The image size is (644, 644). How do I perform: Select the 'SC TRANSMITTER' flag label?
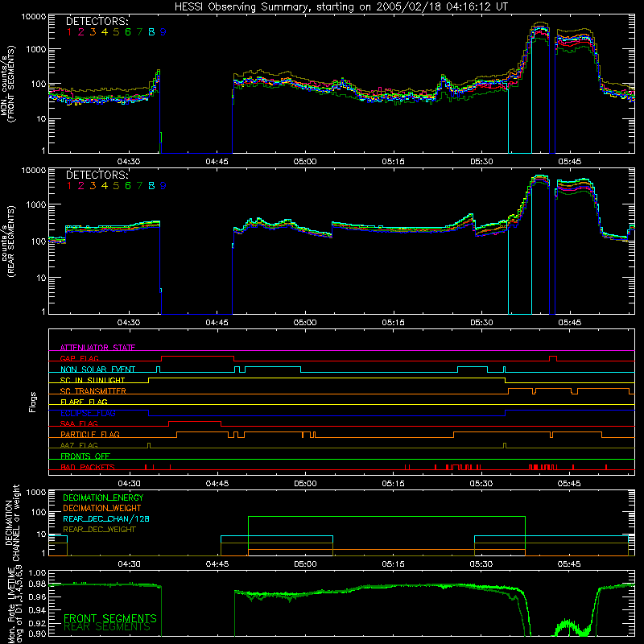[x=93, y=391]
